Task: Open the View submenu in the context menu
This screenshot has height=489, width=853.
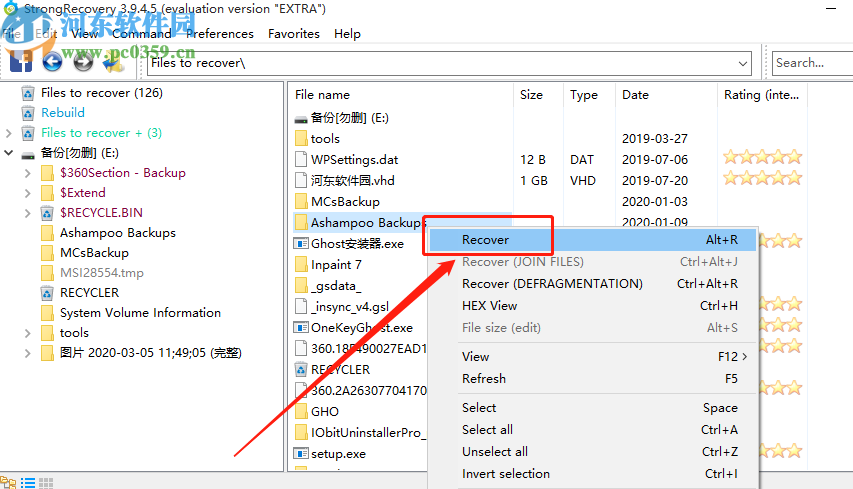Action: pos(608,357)
